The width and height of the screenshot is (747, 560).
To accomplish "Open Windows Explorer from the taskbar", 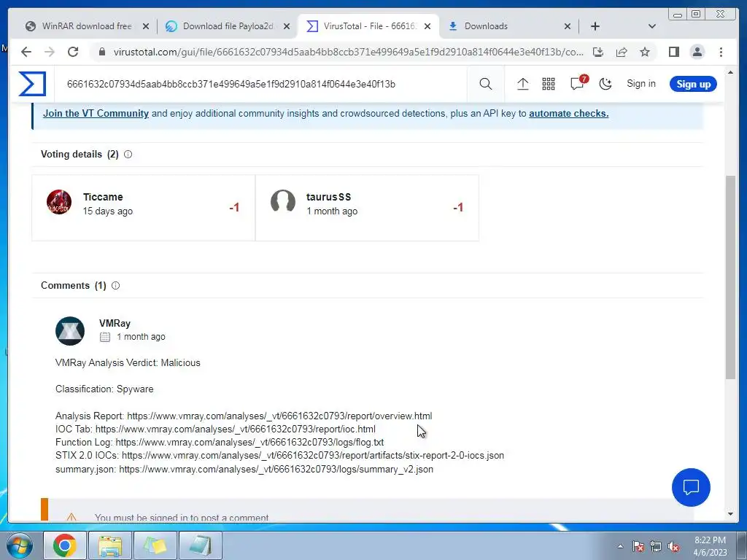I will [x=110, y=545].
